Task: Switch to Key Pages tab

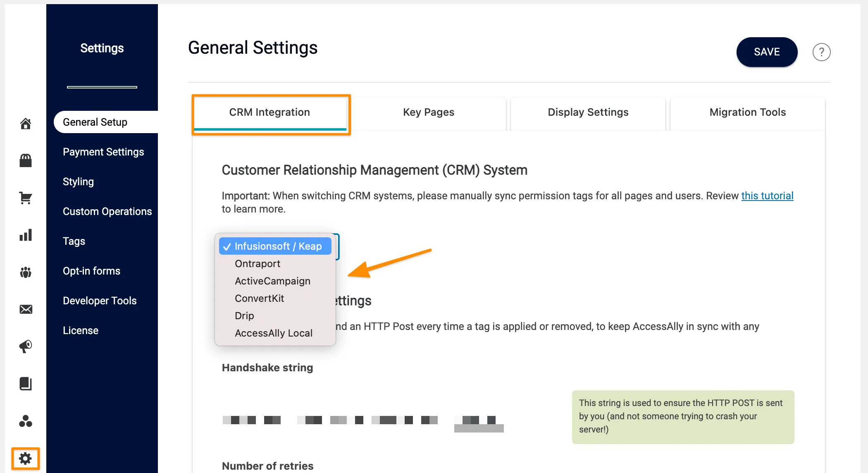Action: [429, 112]
